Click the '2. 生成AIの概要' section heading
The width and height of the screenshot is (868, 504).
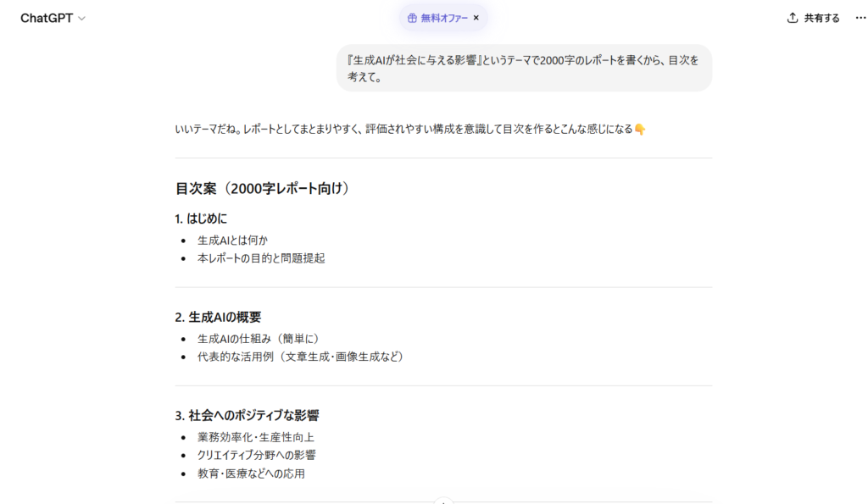click(218, 317)
